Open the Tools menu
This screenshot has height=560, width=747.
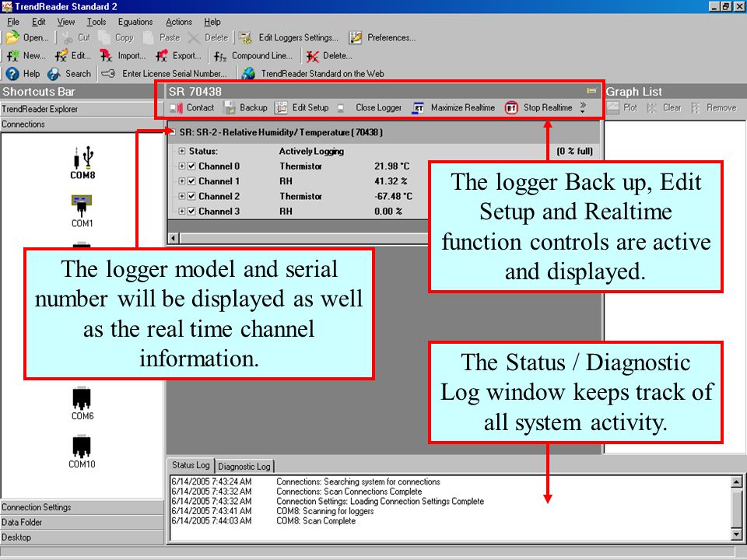pyautogui.click(x=96, y=22)
